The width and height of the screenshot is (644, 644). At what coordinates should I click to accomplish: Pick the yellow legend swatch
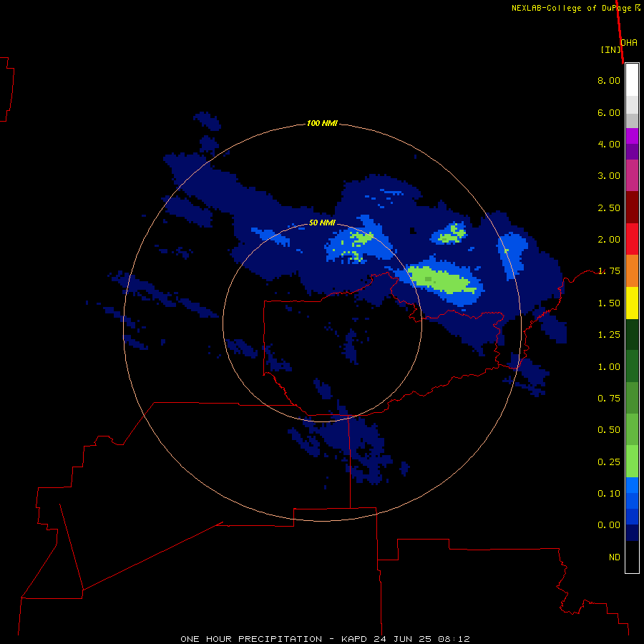pos(632,303)
